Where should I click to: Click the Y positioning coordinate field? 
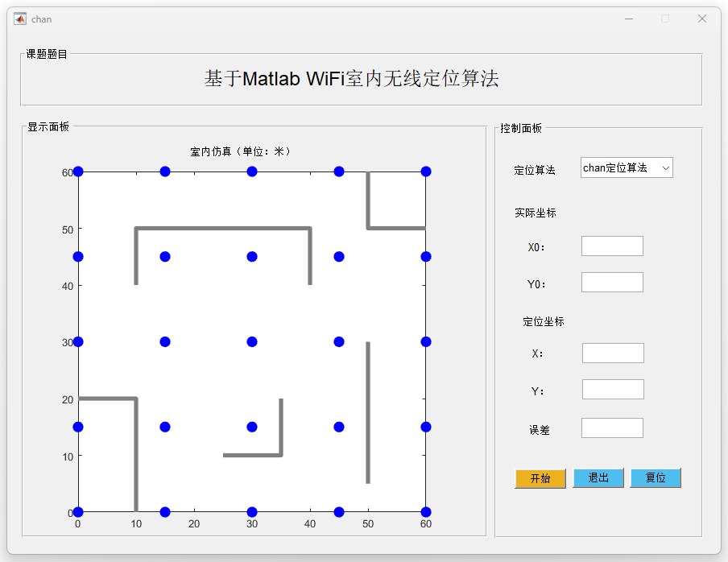coord(613,390)
